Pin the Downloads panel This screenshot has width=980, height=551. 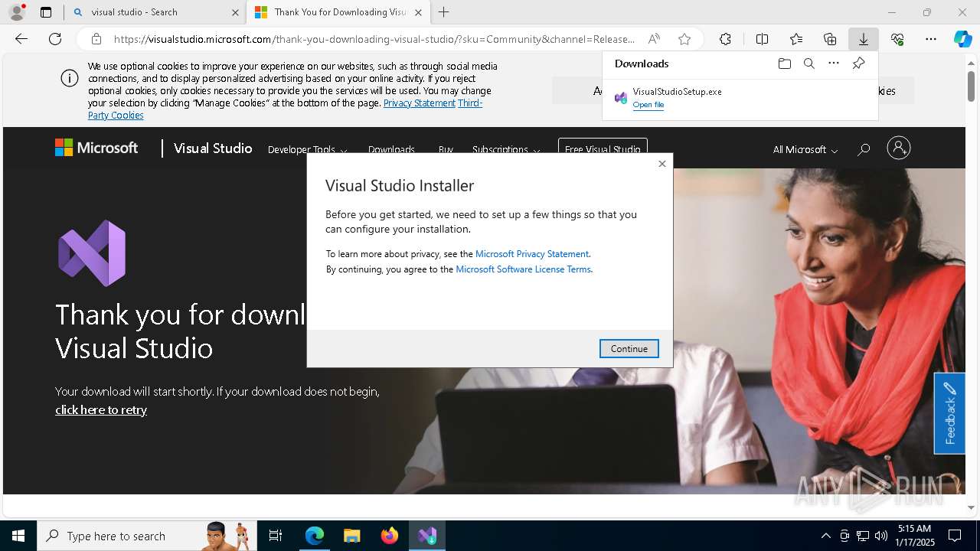[x=858, y=64]
